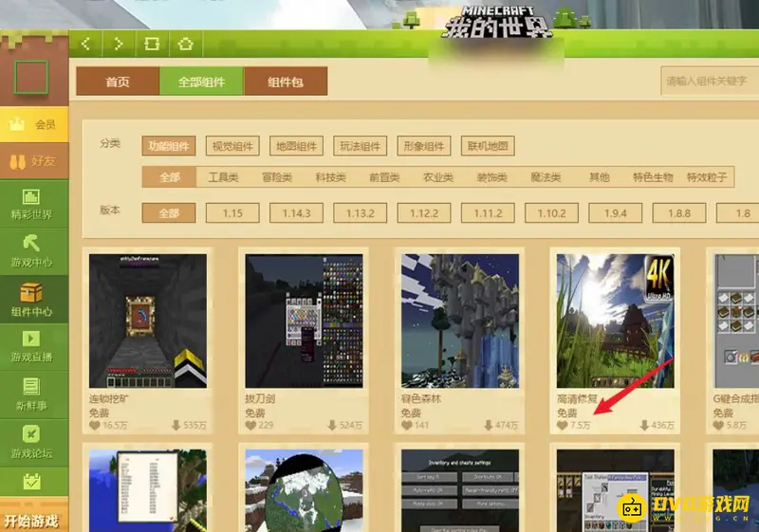Switch to the 组件包 tab

coord(286,82)
